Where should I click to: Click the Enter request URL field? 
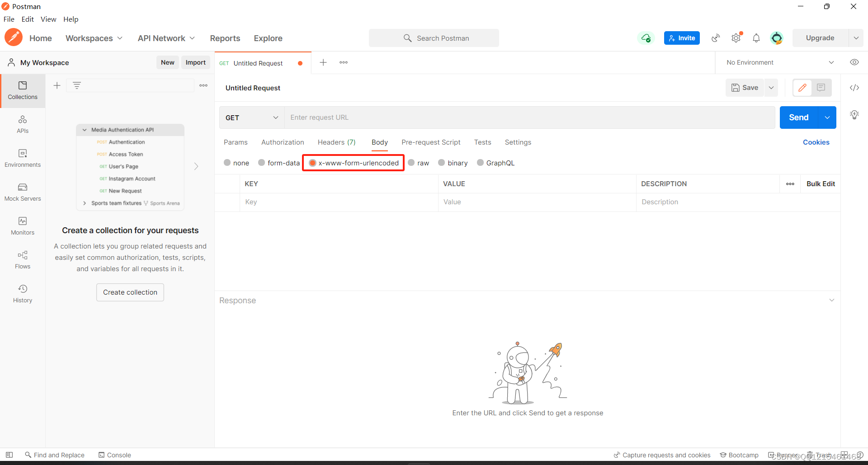pyautogui.click(x=530, y=117)
